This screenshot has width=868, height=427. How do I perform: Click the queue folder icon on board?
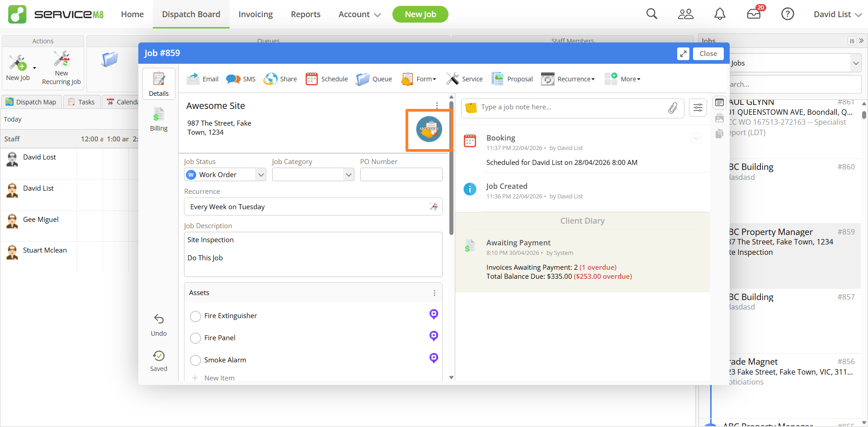pos(110,59)
